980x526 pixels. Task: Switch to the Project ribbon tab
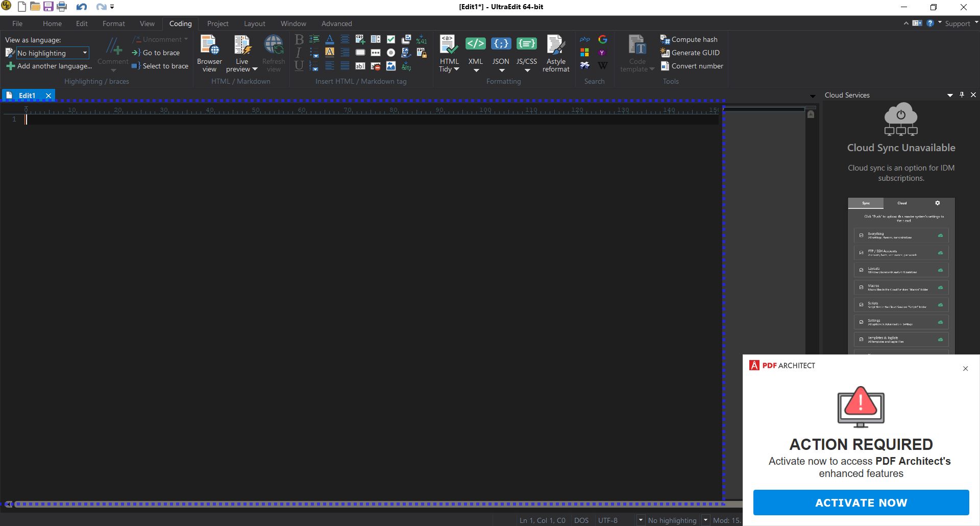pos(218,23)
